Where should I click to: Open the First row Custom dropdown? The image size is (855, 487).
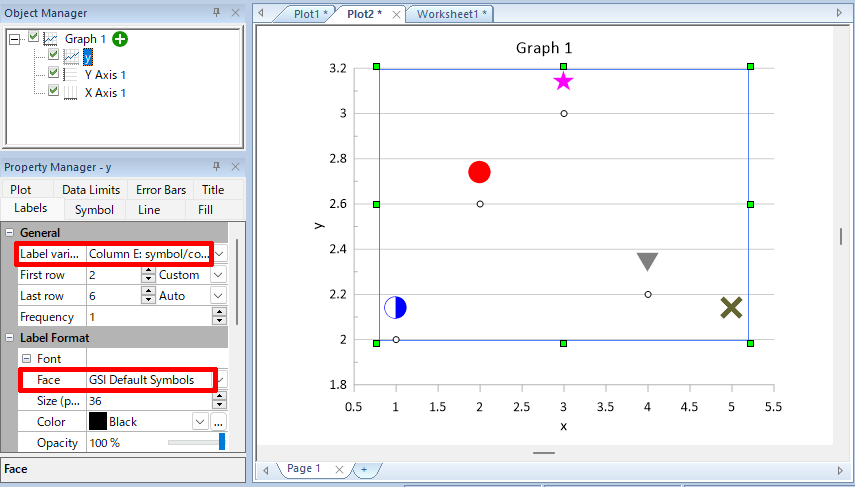click(218, 275)
